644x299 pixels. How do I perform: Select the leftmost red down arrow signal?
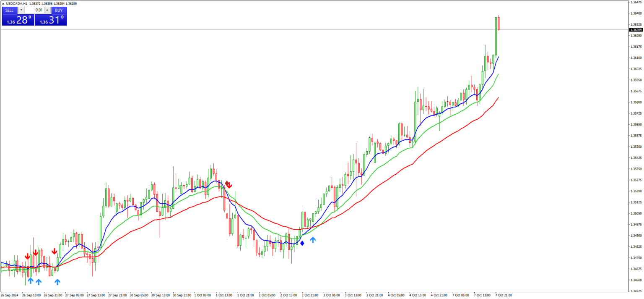point(28,256)
